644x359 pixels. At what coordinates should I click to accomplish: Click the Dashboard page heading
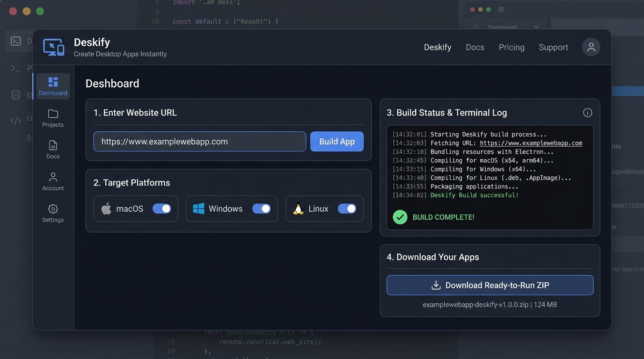click(x=112, y=83)
